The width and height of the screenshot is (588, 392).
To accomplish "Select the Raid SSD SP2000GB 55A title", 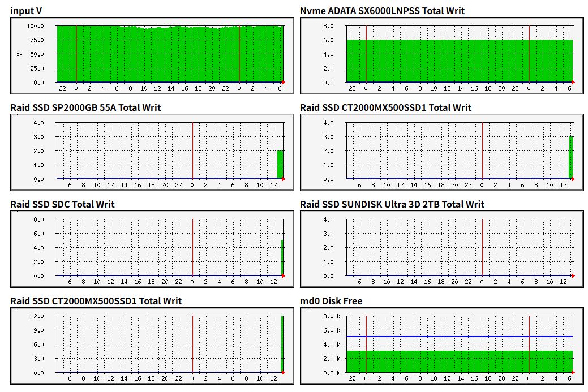I will [85, 107].
